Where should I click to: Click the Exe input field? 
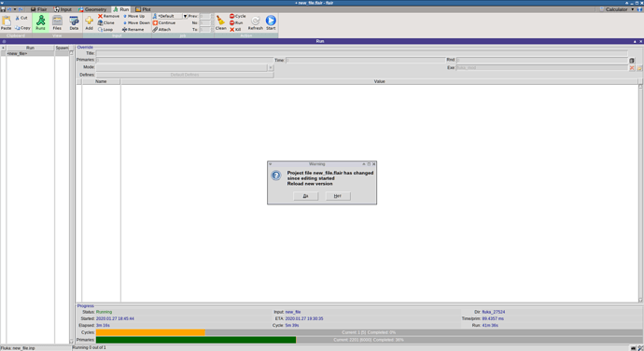click(x=542, y=68)
